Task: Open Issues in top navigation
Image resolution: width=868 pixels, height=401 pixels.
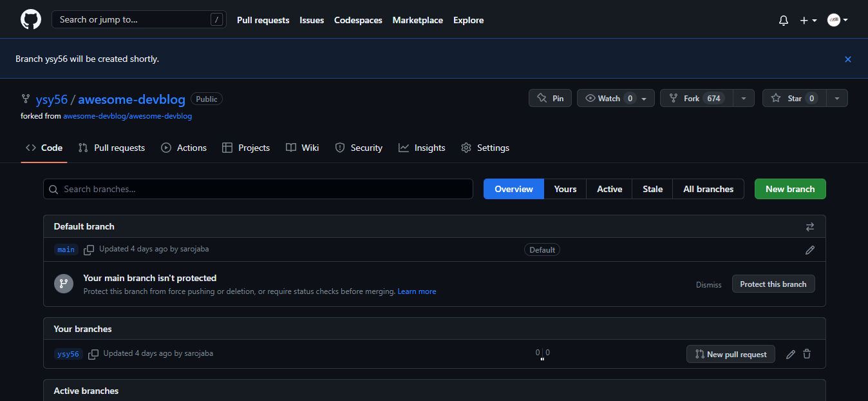Action: point(312,20)
